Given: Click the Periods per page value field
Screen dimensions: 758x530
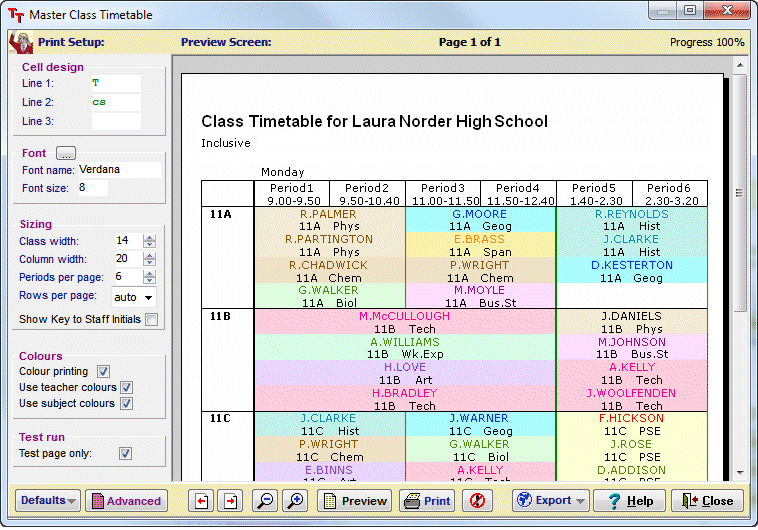Looking at the screenshot, I should [129, 277].
